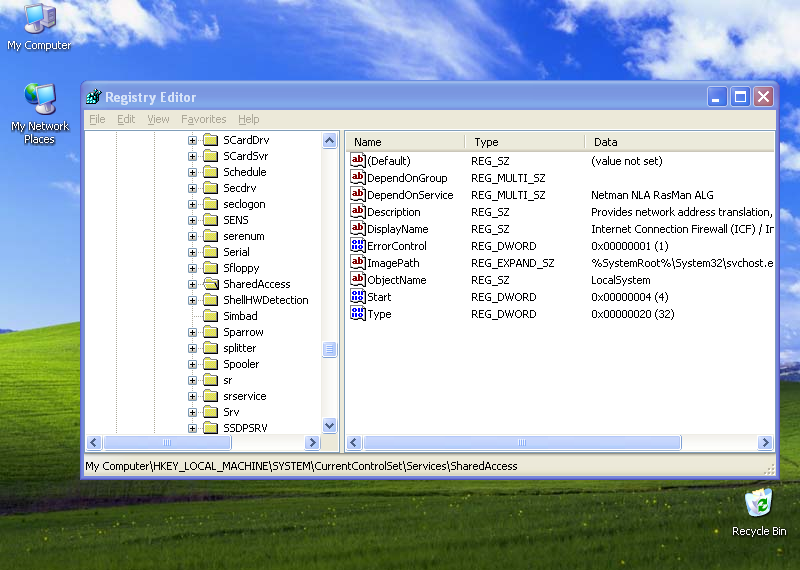The height and width of the screenshot is (570, 800).
Task: Select the Simbad folder icon
Action: 210,316
